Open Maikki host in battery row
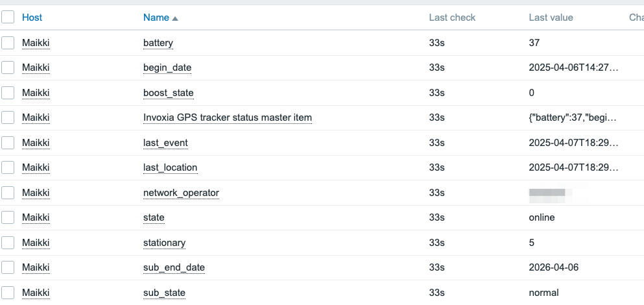644x305 pixels. click(x=36, y=43)
